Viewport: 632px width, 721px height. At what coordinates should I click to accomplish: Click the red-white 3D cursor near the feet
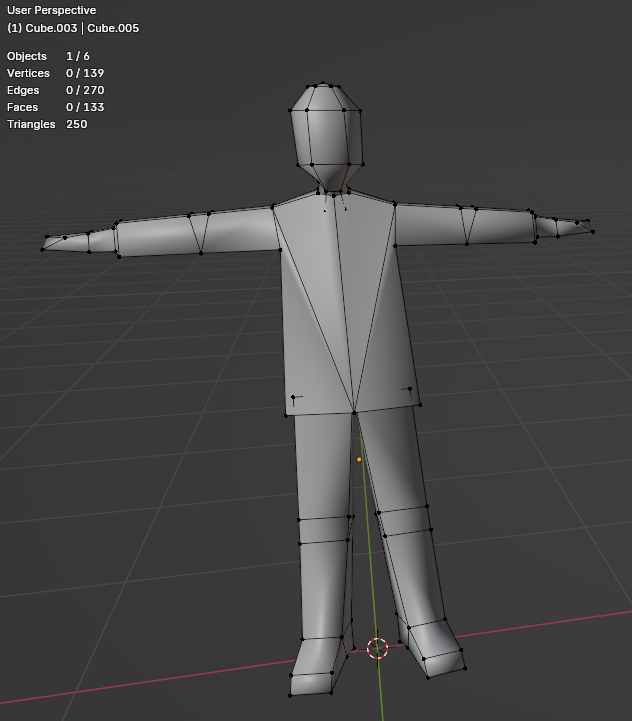point(378,648)
